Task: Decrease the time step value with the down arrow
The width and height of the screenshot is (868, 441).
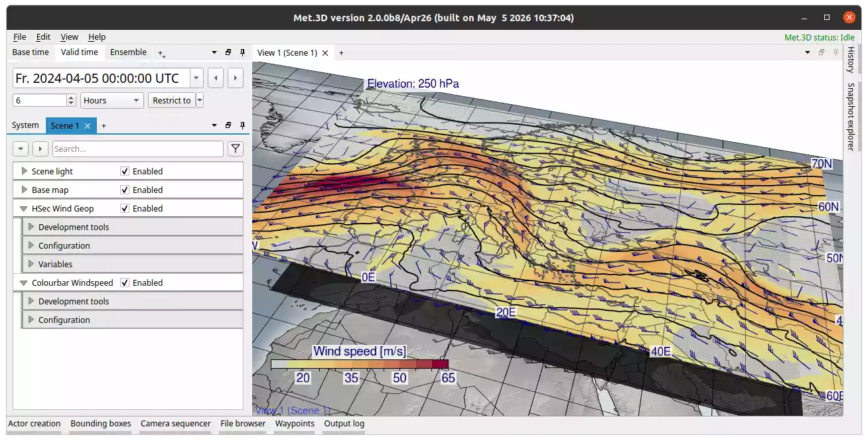Action: (x=71, y=103)
